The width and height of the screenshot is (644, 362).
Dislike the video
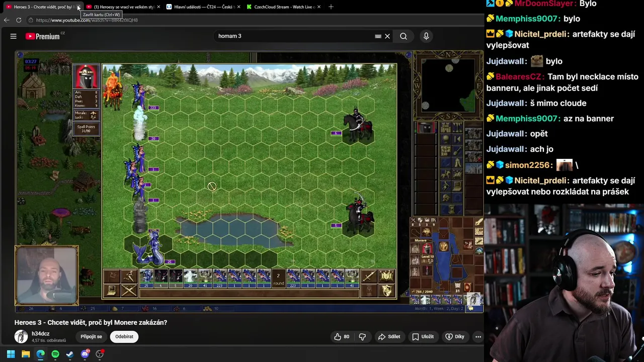coord(362,336)
